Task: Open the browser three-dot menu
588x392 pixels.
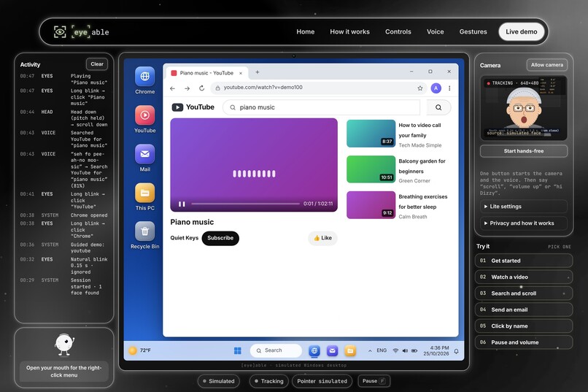Action: tap(449, 88)
